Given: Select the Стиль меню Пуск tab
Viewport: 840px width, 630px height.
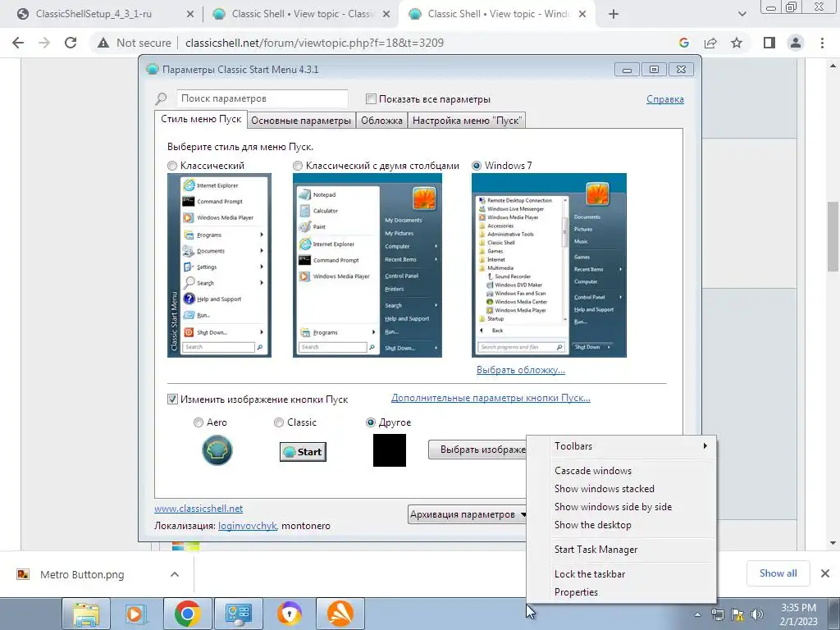Looking at the screenshot, I should pyautogui.click(x=201, y=119).
